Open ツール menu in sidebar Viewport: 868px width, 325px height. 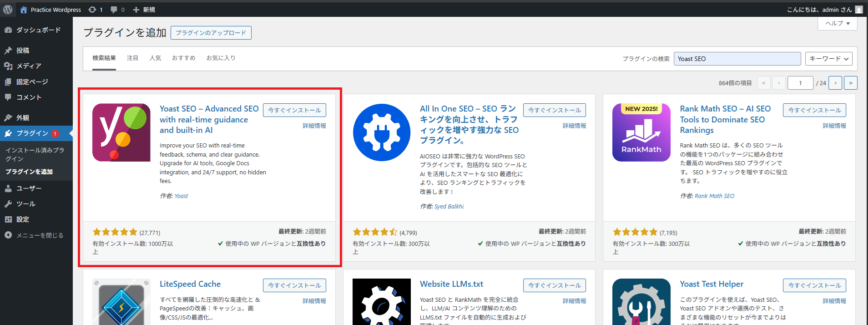click(x=36, y=204)
